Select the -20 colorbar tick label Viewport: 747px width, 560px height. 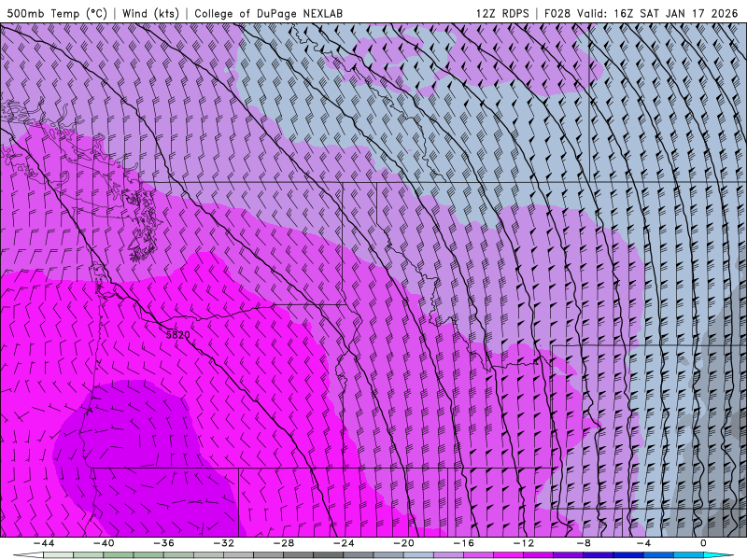403,543
